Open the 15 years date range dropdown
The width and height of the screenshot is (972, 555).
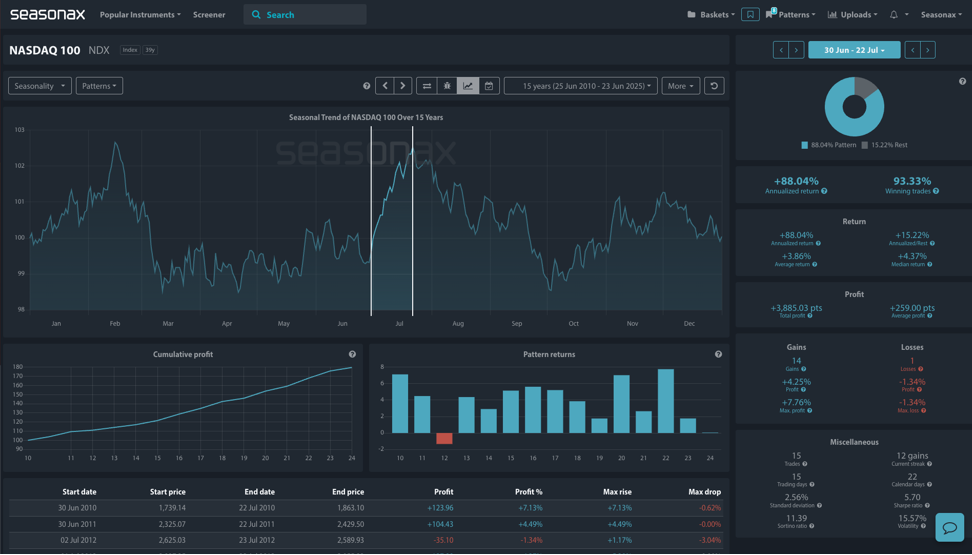pos(581,86)
